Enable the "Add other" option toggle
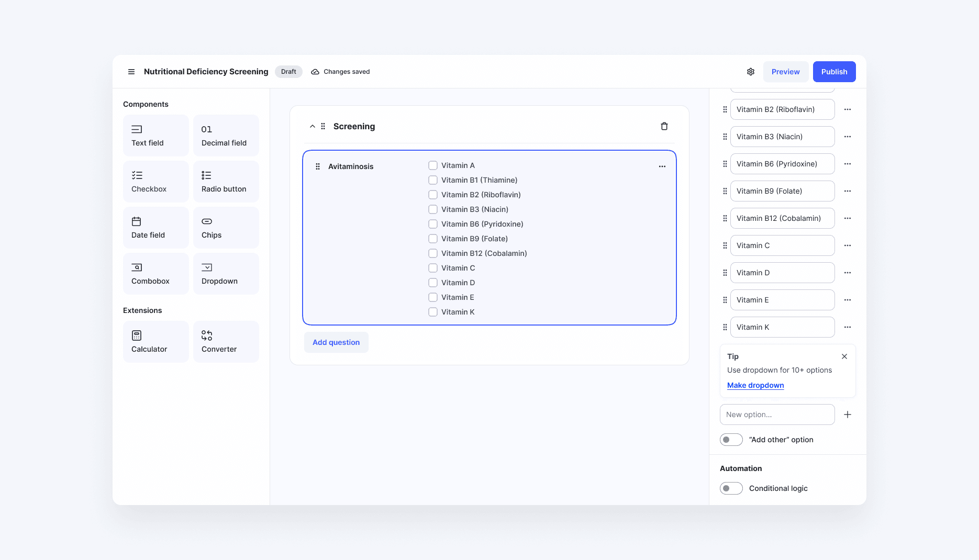 731,440
